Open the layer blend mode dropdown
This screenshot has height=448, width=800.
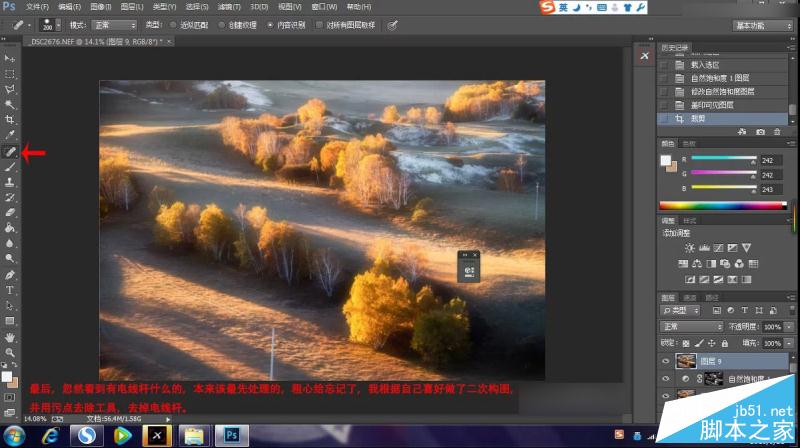click(692, 327)
